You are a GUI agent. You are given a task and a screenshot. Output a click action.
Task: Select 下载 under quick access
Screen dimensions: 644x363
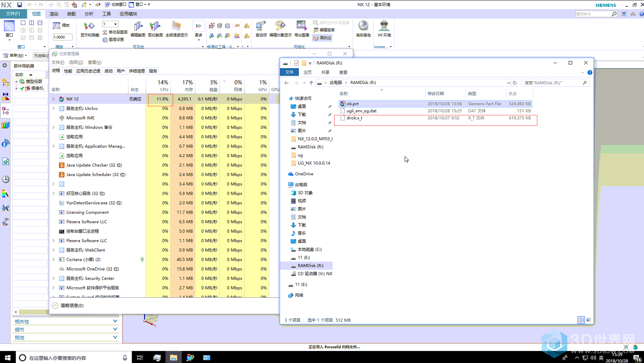(302, 115)
